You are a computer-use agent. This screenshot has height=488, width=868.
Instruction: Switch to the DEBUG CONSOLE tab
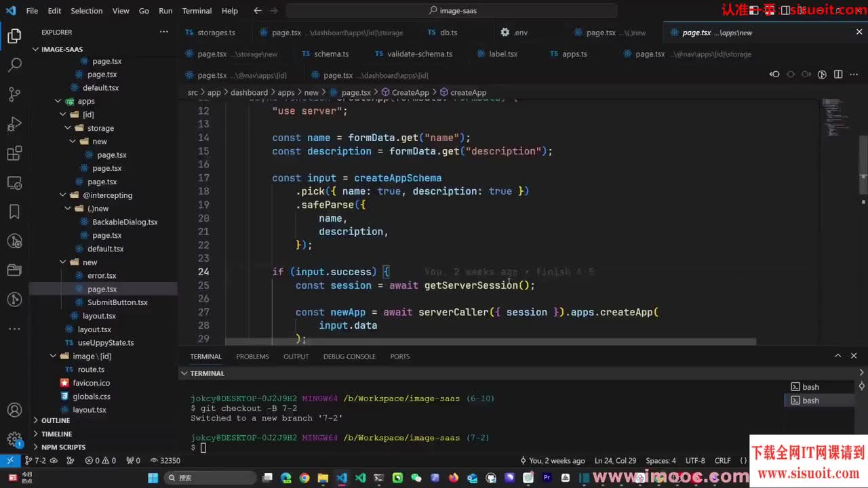point(349,357)
